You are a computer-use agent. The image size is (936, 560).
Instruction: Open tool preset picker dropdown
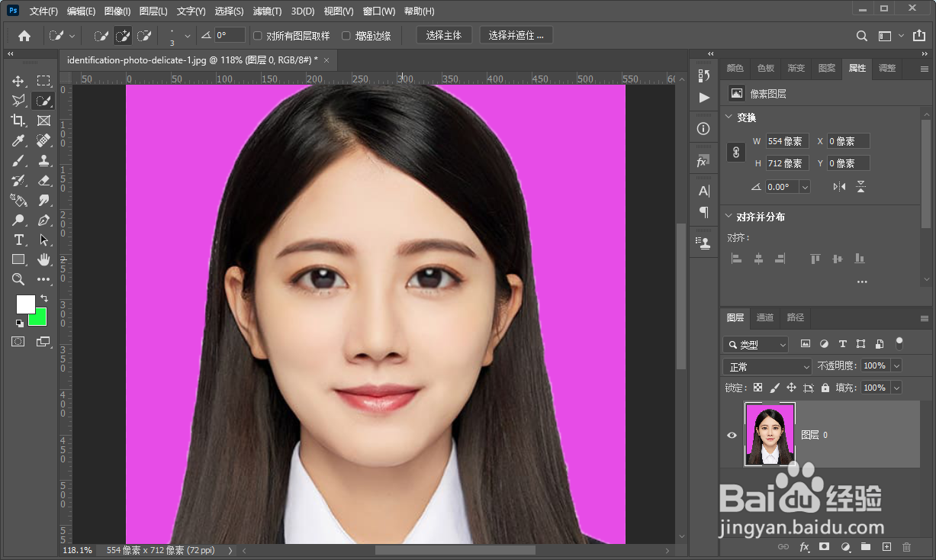click(72, 36)
